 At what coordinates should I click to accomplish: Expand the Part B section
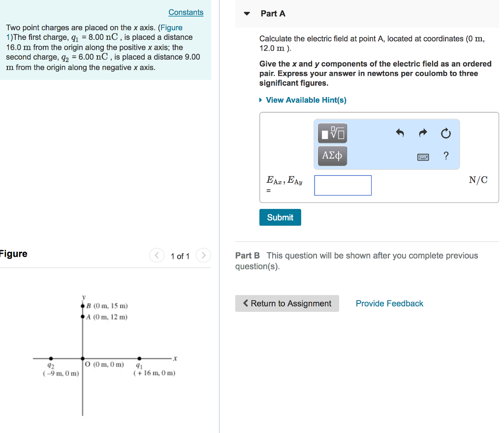pos(247,255)
